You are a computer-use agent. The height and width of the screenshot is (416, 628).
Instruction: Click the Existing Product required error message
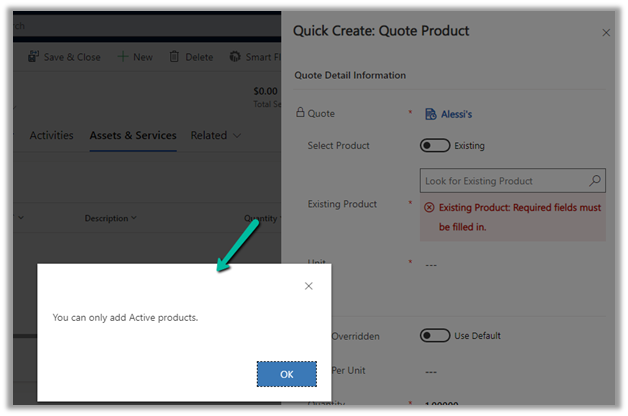click(513, 217)
